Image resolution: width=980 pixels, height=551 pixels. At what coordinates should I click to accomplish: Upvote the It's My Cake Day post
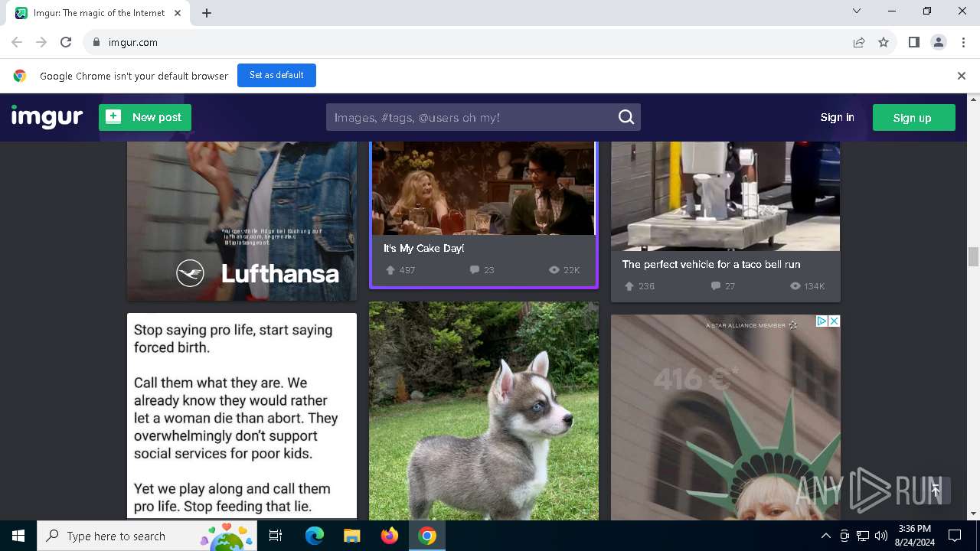click(390, 270)
